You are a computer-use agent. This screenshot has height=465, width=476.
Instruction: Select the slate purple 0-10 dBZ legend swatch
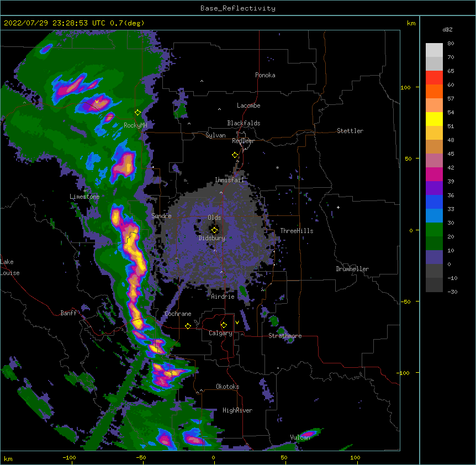click(434, 257)
